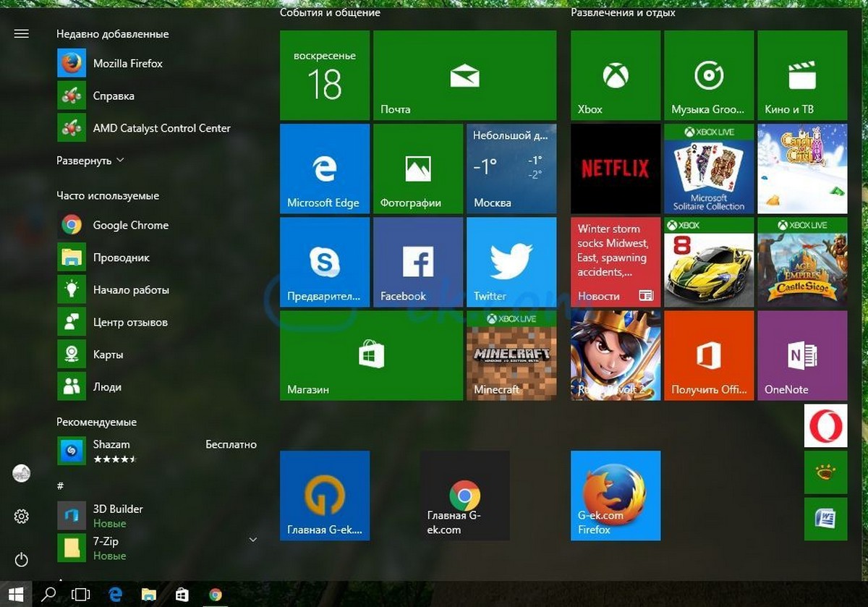868x607 pixels.
Task: Click the Facebook tile
Action: click(418, 262)
